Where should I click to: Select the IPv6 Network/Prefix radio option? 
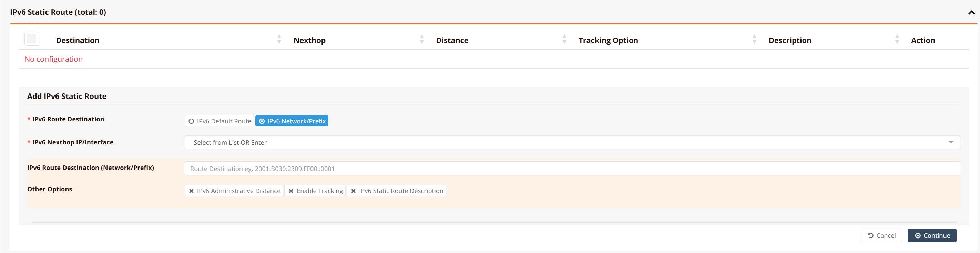292,121
